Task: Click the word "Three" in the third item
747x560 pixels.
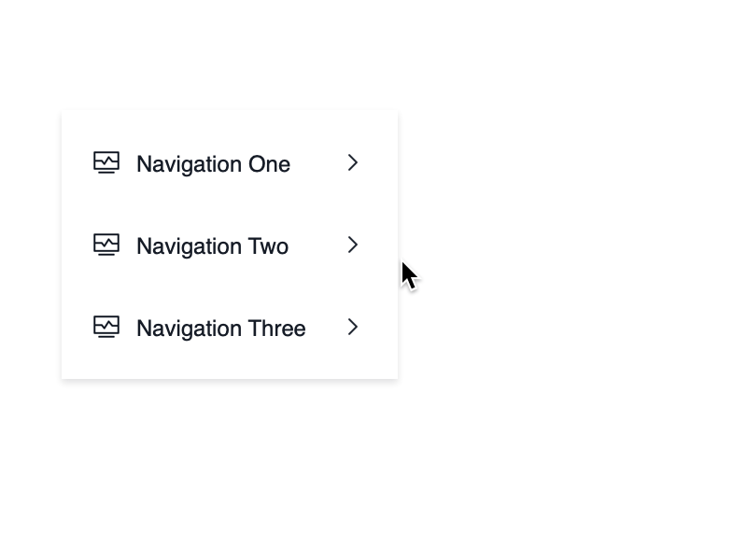Action: [277, 329]
